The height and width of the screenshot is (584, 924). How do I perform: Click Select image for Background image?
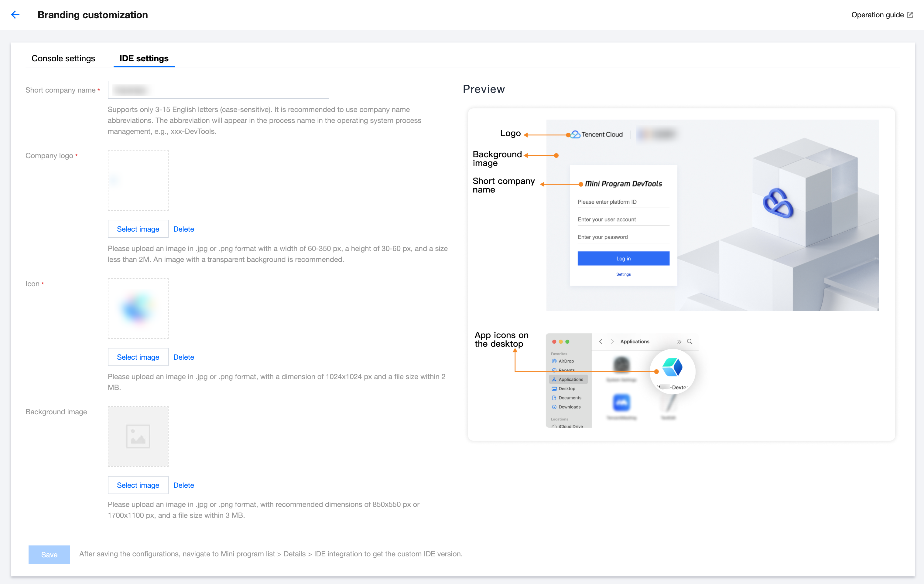(138, 485)
